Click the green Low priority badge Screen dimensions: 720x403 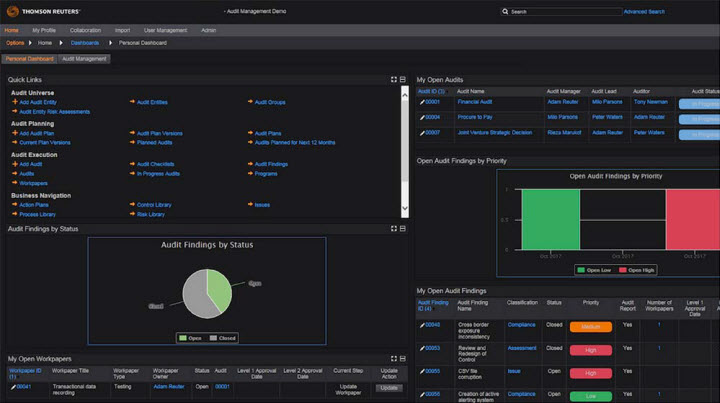point(591,396)
